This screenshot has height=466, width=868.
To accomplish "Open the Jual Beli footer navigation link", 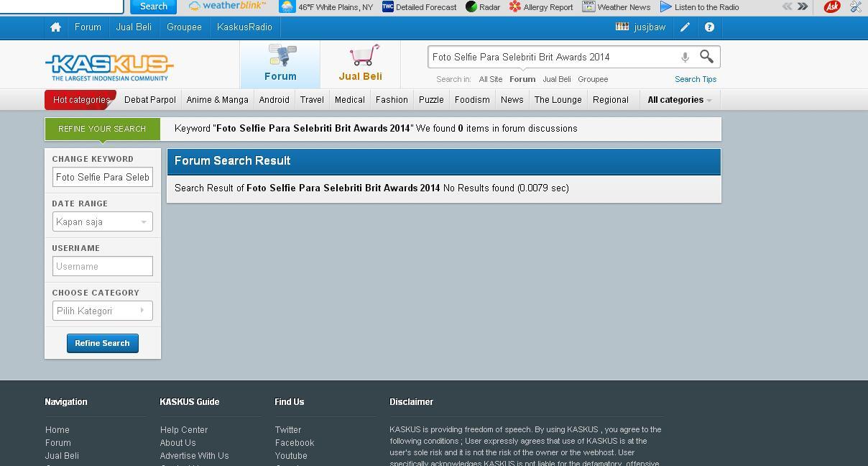I will tap(62, 456).
